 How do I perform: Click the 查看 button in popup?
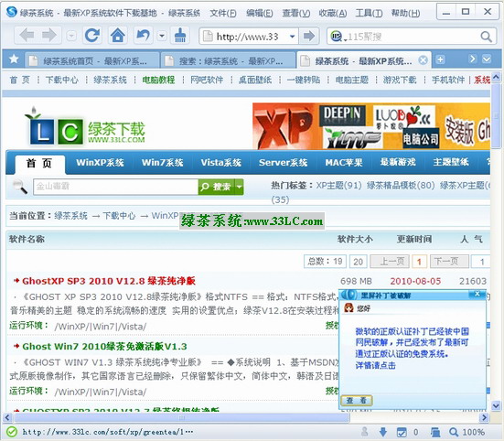[357, 401]
